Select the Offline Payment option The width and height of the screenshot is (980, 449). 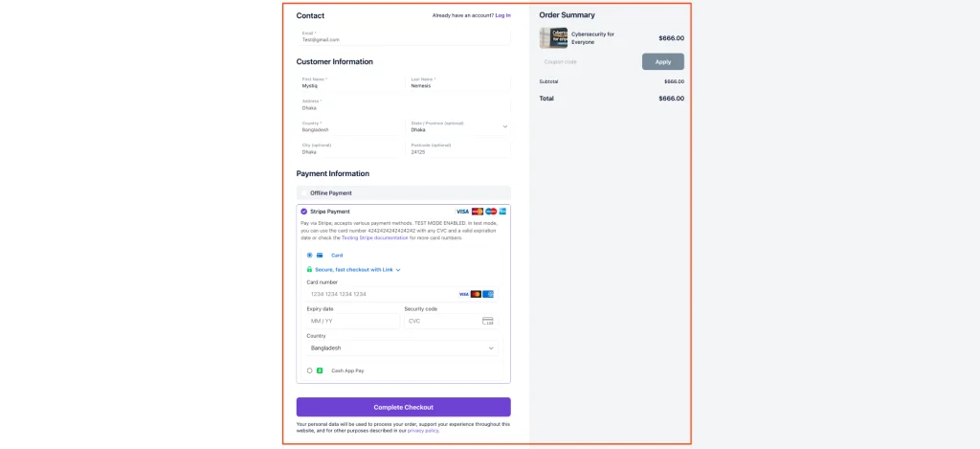tap(304, 193)
